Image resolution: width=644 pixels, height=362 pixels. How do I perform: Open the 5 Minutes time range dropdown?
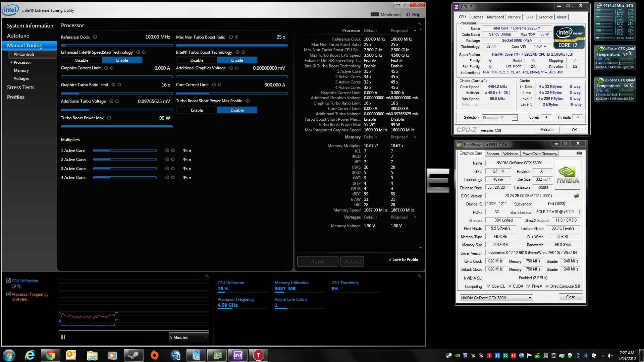pyautogui.click(x=189, y=337)
